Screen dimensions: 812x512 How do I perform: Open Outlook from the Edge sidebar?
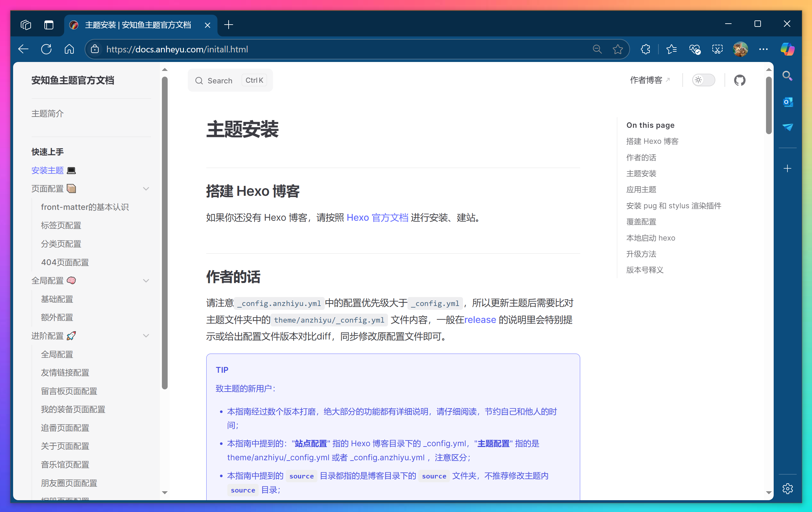(x=788, y=102)
